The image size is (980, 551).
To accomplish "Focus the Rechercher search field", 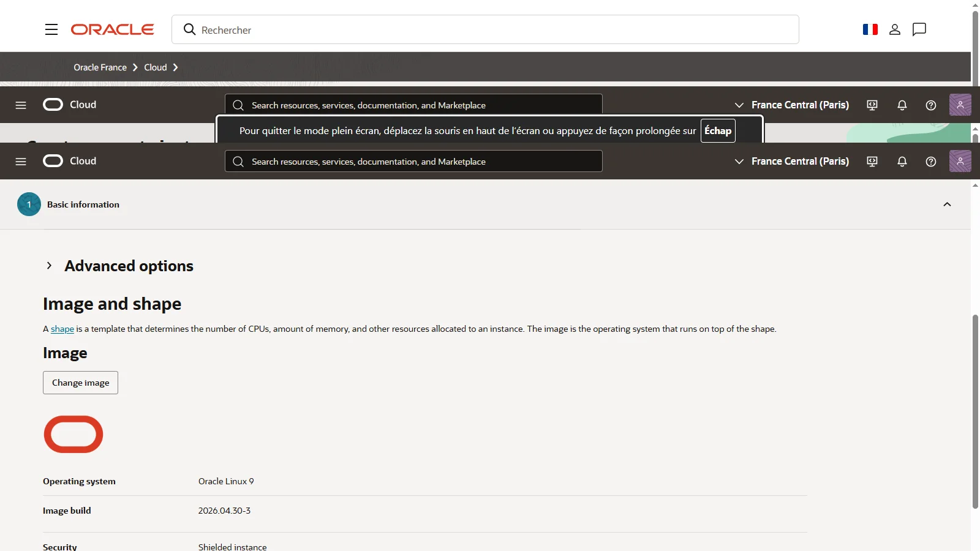I will tap(485, 29).
